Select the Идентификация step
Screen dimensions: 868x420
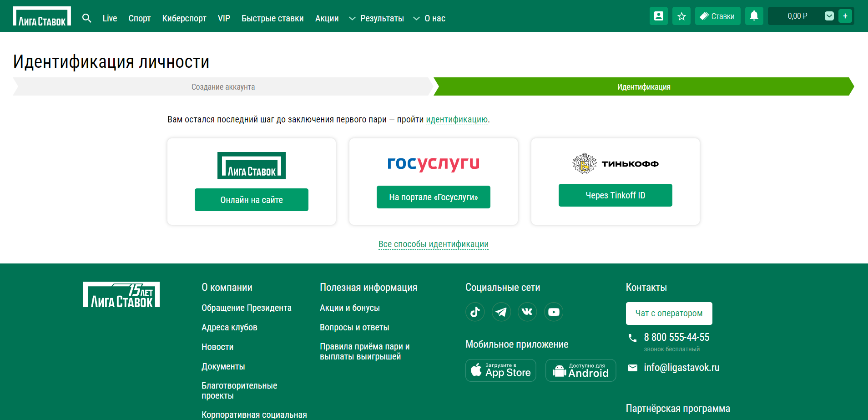644,86
